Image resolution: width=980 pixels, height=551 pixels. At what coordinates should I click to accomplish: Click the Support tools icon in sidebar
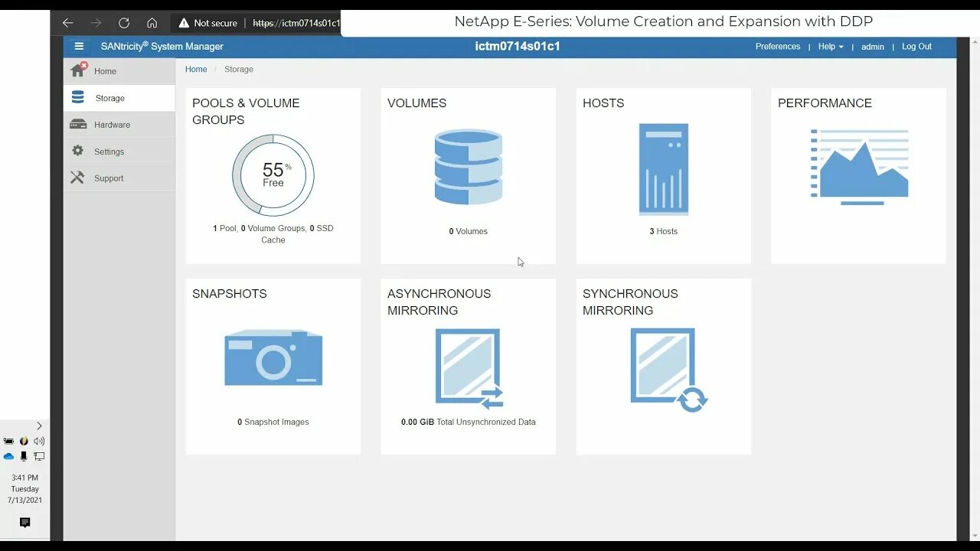pyautogui.click(x=77, y=178)
